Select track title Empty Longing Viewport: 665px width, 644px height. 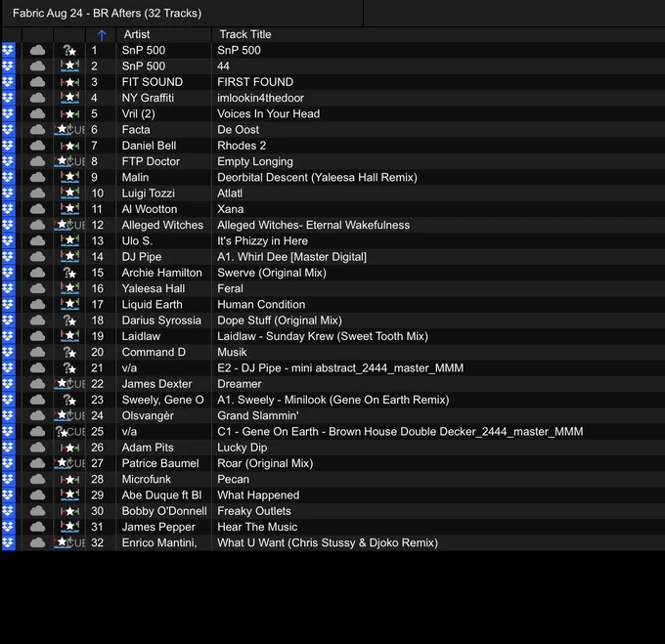tap(255, 161)
